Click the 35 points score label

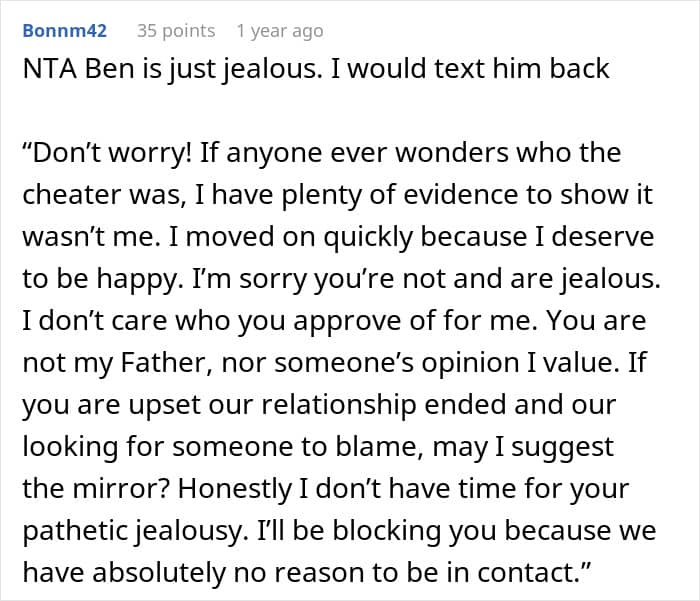(x=175, y=31)
